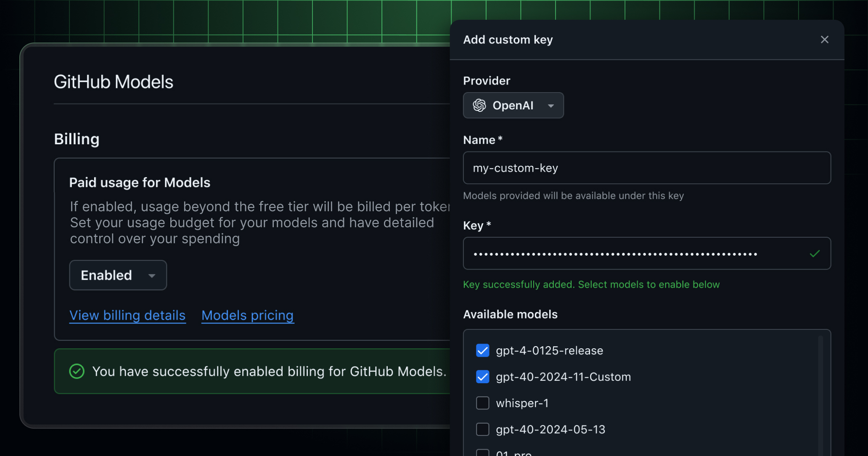Enable the gpt-40-2024-05-13 model
Viewport: 868px width, 456px height.
point(482,429)
